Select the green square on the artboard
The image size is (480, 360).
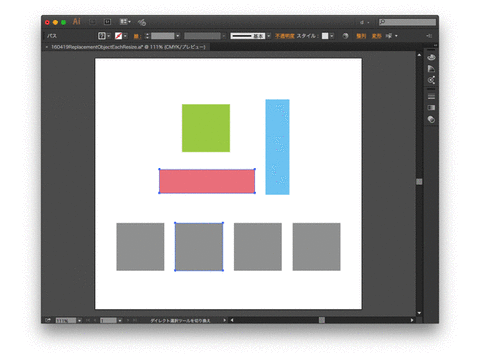[x=206, y=128]
